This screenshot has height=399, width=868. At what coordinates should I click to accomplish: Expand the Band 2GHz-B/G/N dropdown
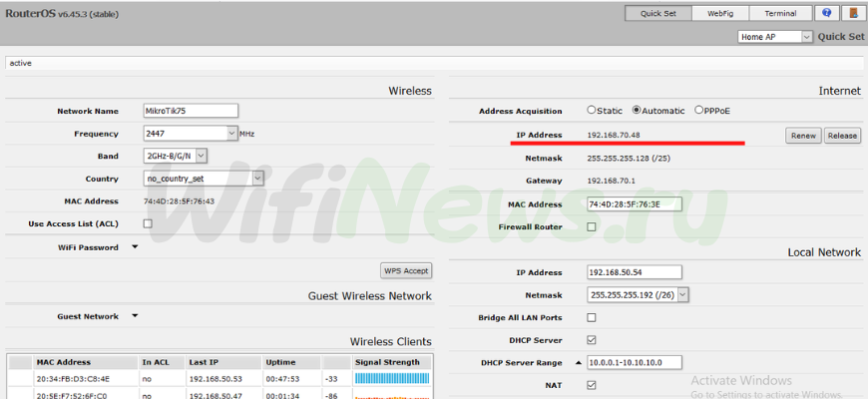pyautogui.click(x=202, y=157)
